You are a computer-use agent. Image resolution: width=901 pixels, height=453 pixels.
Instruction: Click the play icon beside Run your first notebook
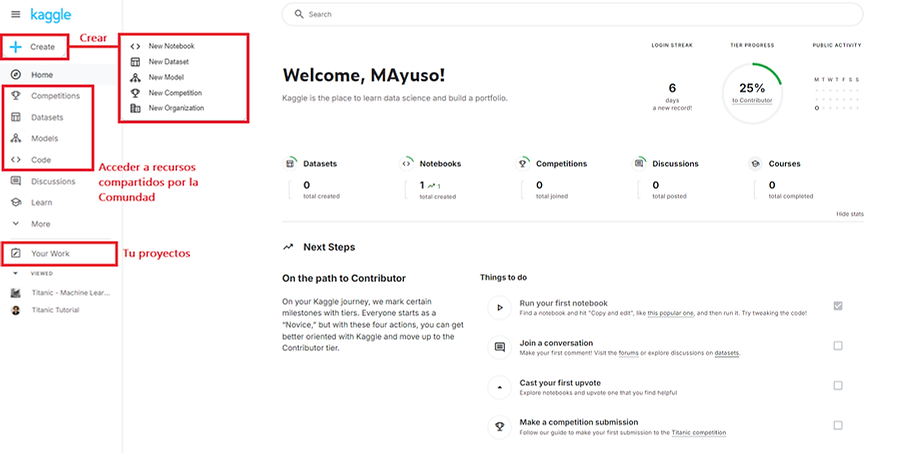[499, 308]
